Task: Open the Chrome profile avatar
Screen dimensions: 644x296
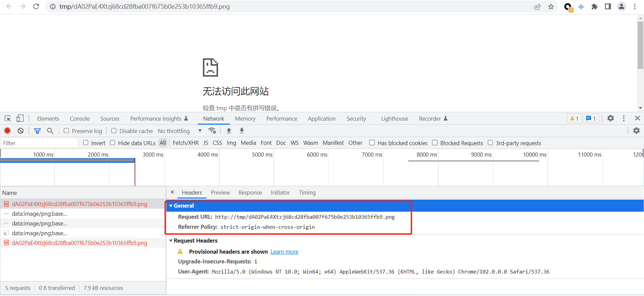Action: point(622,6)
